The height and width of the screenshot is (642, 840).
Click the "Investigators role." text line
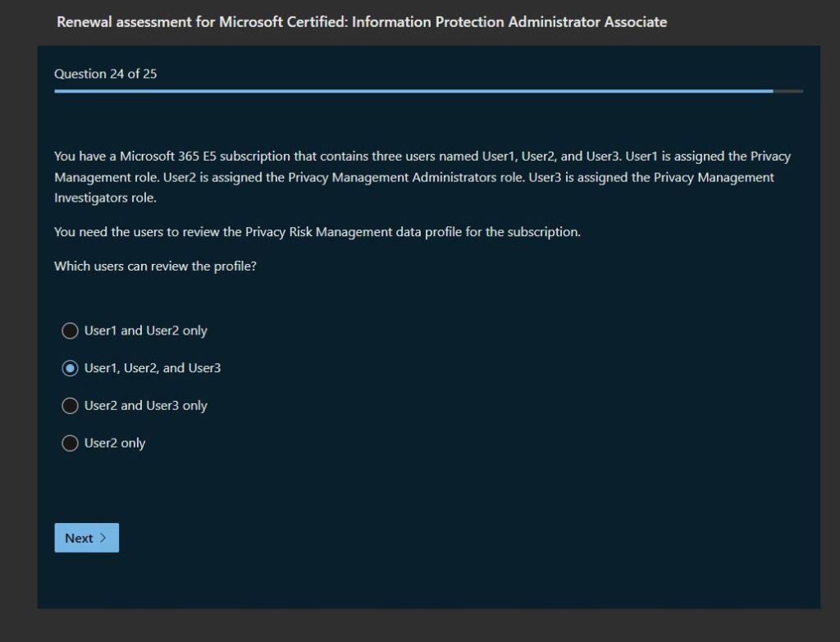point(105,198)
